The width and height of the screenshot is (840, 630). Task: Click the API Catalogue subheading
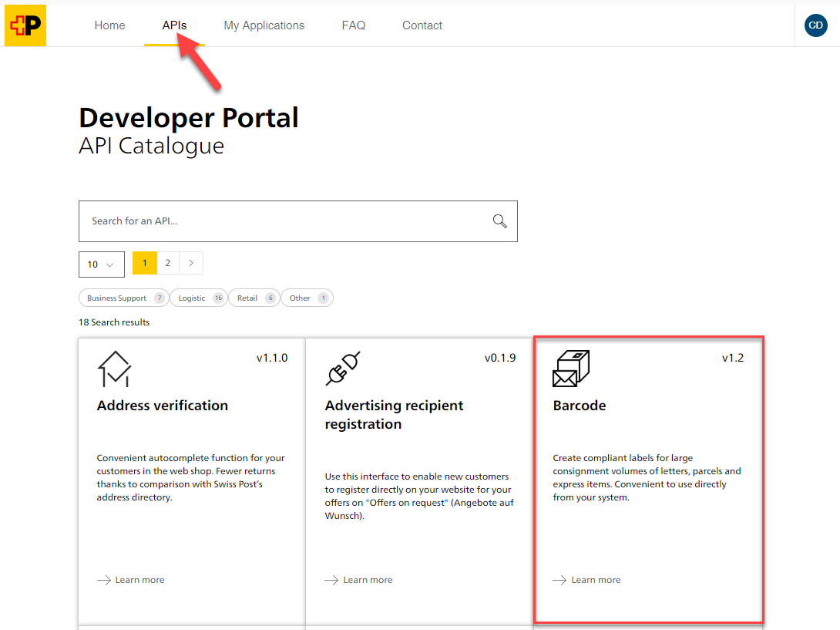[x=152, y=146]
